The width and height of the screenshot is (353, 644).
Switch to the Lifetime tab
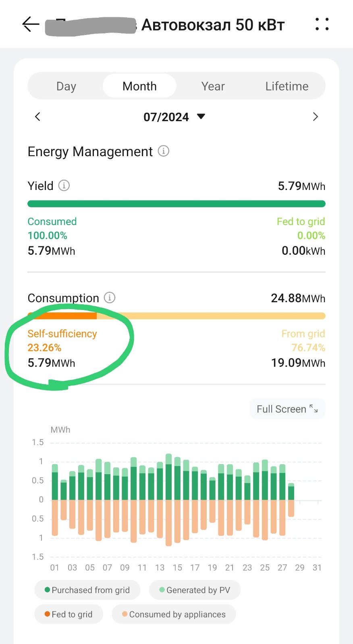point(287,86)
